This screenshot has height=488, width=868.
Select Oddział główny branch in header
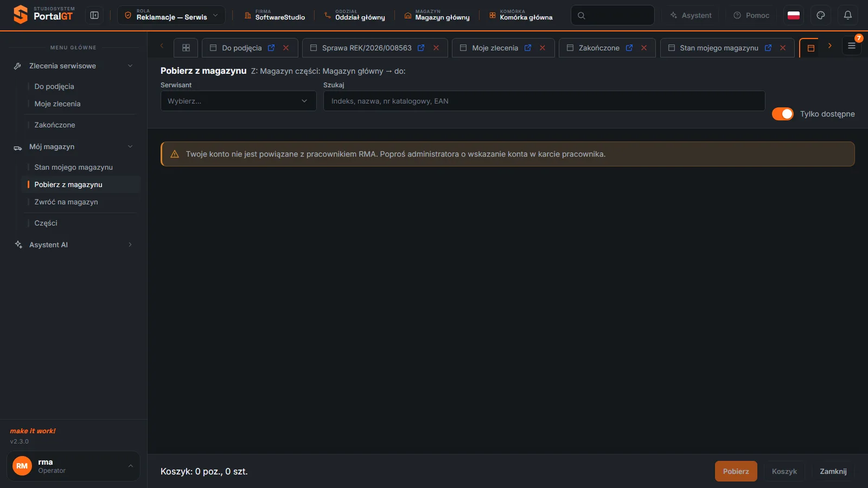click(x=355, y=15)
